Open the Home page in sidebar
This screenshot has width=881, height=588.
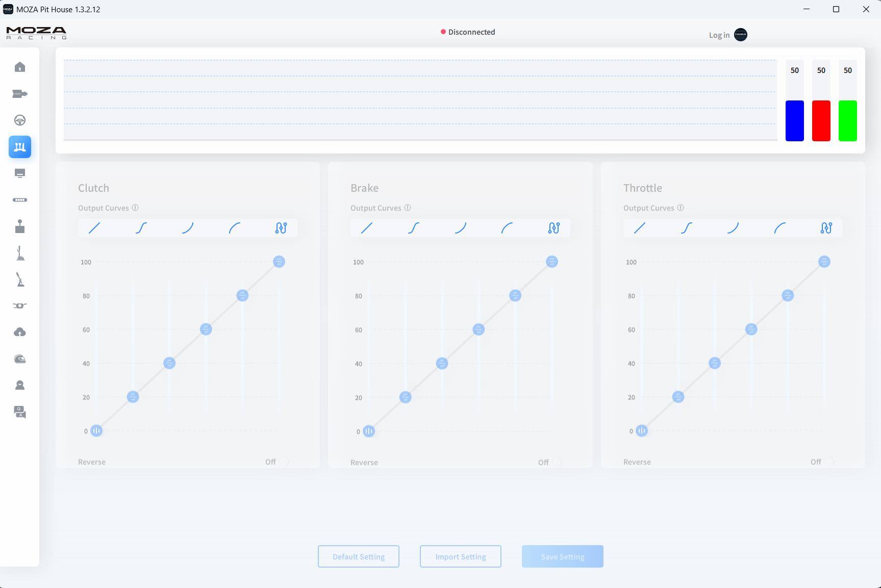tap(20, 67)
